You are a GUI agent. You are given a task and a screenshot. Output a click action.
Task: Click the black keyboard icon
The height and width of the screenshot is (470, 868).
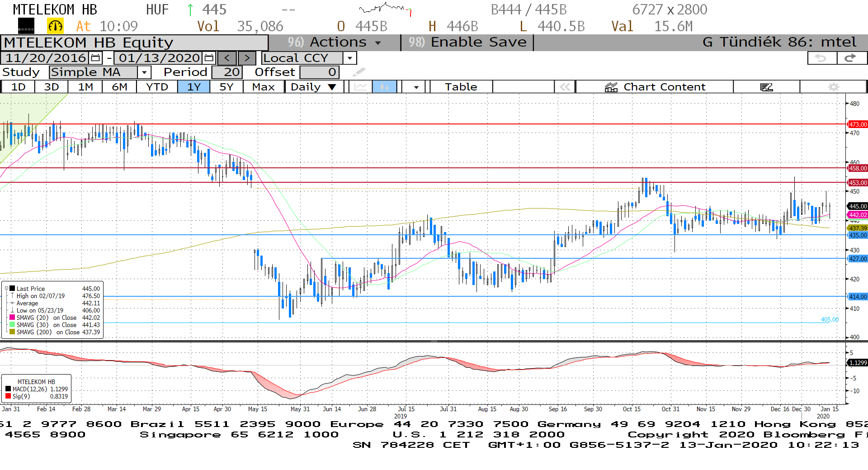pos(26,26)
